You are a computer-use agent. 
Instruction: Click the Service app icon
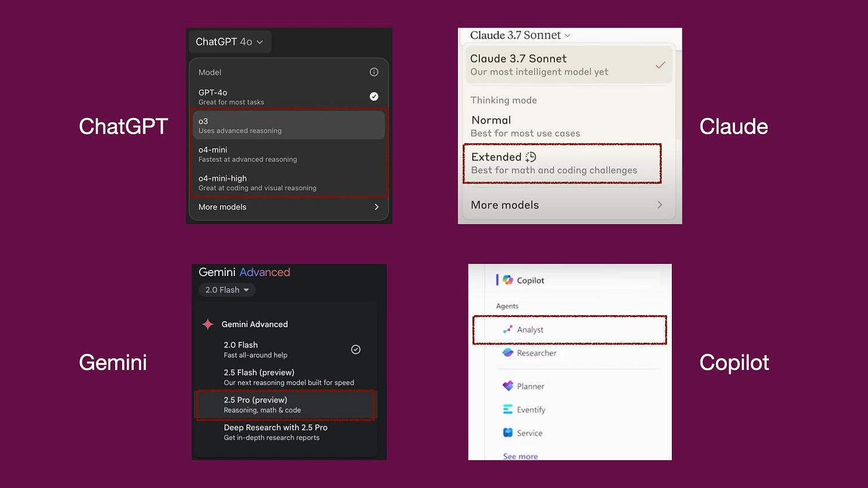[508, 433]
